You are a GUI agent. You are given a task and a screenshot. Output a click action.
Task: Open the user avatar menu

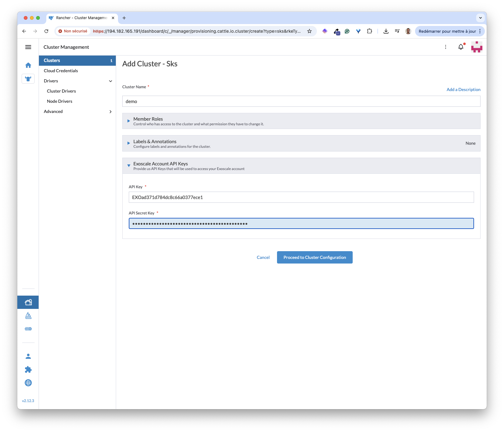(477, 47)
